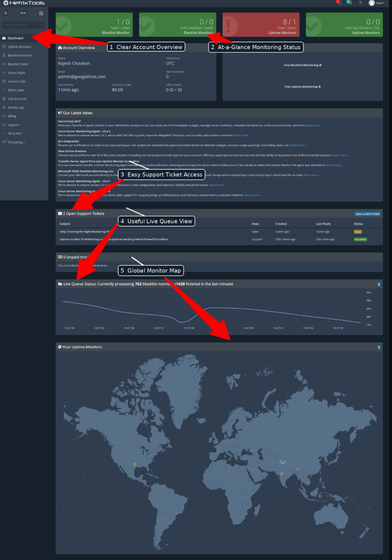This screenshot has width=392, height=560.
Task: Open the 1 / 0 Blacklist Monitor card
Action: click(94, 25)
